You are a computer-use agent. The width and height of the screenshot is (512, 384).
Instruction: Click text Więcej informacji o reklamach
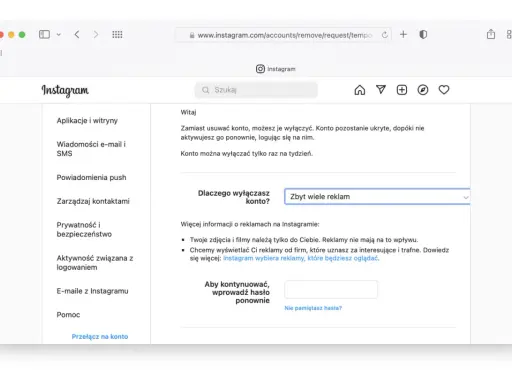[x=250, y=224]
